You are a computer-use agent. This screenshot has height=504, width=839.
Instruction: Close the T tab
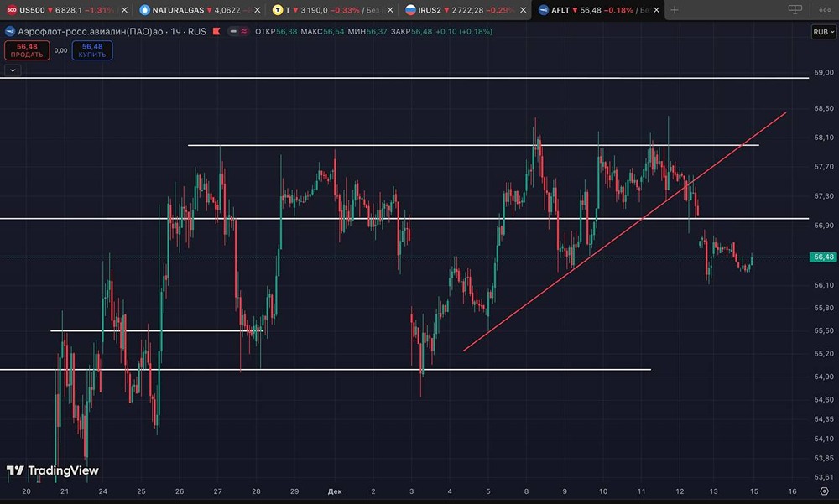390,9
